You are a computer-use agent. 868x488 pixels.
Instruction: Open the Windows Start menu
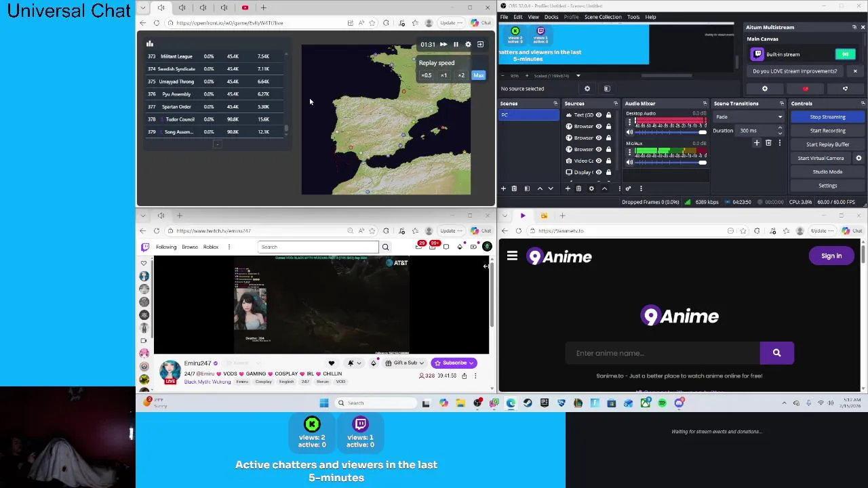click(324, 403)
